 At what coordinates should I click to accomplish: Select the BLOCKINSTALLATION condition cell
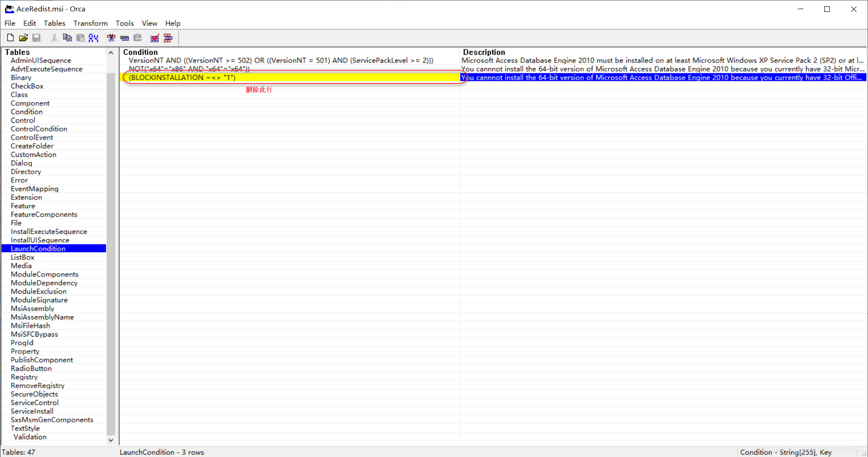tap(290, 78)
